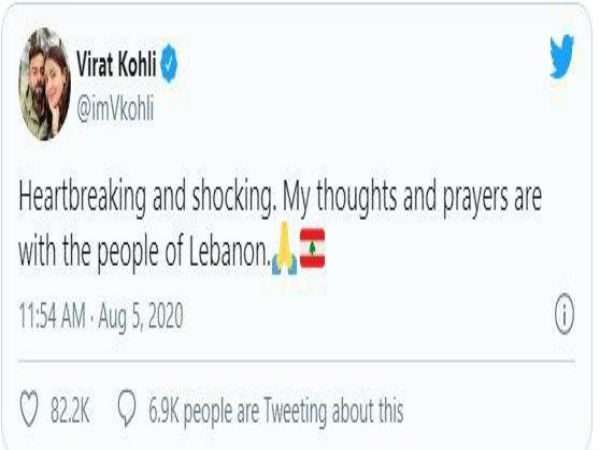Click the 11:54 AM · Aug 5, 2020 timestamp
The width and height of the screenshot is (600, 450).
101,316
